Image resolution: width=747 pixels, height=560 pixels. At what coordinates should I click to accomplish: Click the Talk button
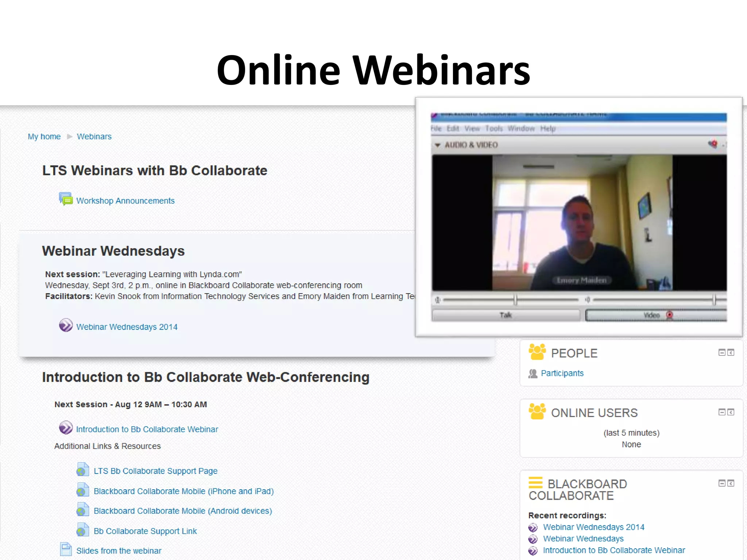point(506,315)
